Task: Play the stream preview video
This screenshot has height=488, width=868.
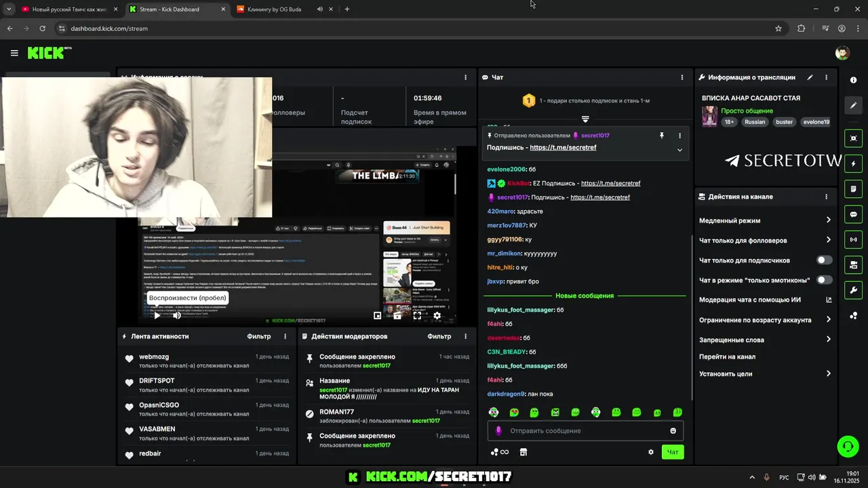Action: coord(157,315)
